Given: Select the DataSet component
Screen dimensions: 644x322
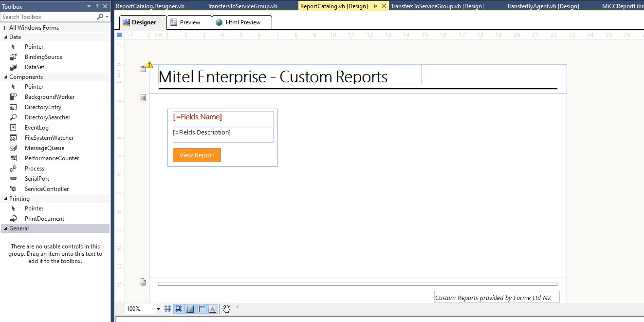Looking at the screenshot, I should (x=55, y=67).
